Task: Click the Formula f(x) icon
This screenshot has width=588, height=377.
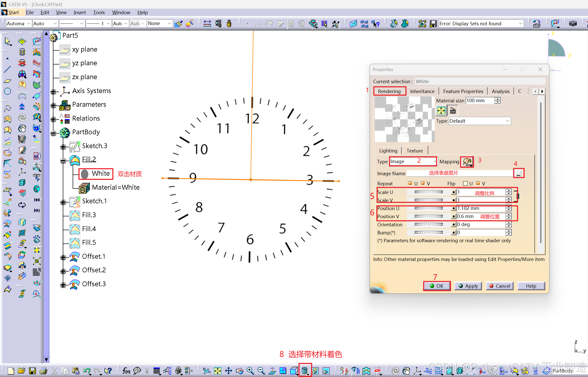Action: coord(126,371)
